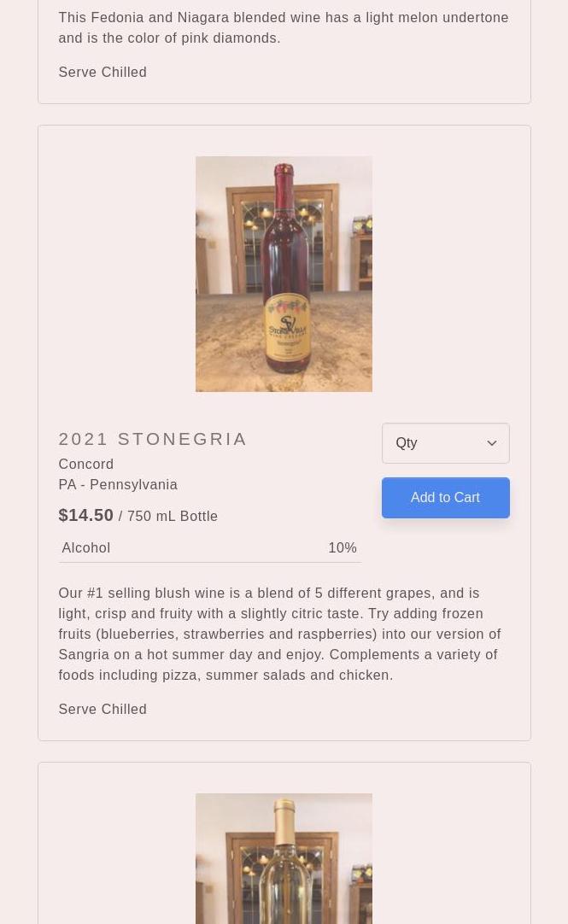Click the Concord varietal text
Screen dimensions: 568x924
(x=86, y=465)
